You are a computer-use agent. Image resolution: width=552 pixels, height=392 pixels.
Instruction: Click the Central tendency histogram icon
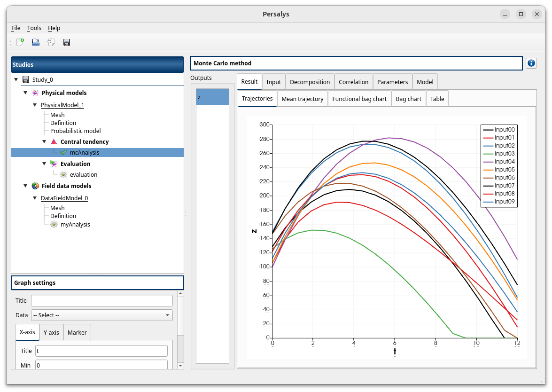(x=54, y=142)
